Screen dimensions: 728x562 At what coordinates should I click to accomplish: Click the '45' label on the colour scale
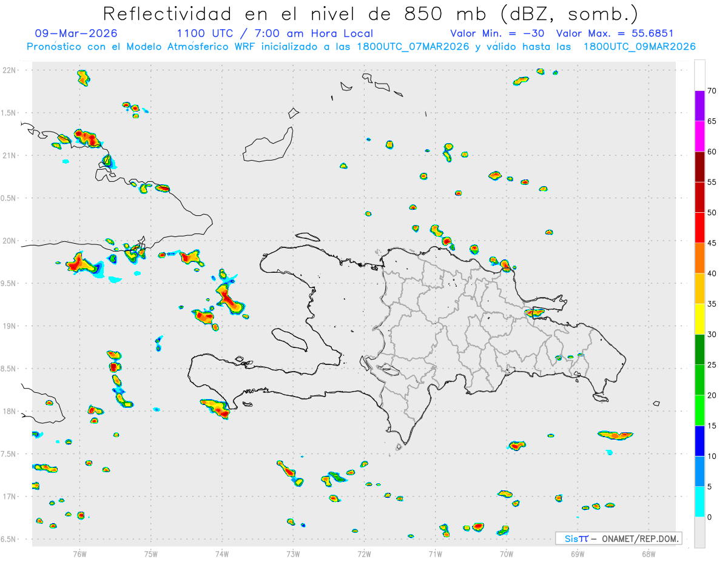712,243
